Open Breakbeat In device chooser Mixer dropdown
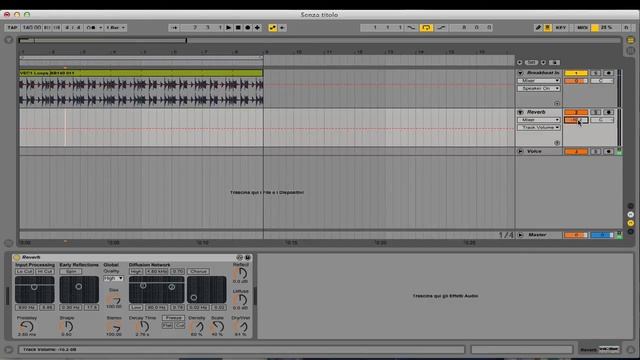This screenshot has height=360, width=640. point(539,80)
